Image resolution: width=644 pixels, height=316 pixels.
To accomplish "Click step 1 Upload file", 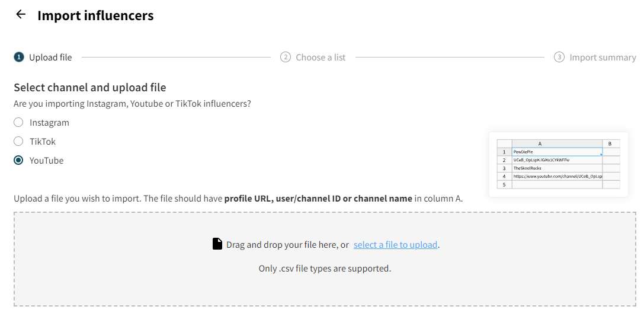I will pos(43,57).
